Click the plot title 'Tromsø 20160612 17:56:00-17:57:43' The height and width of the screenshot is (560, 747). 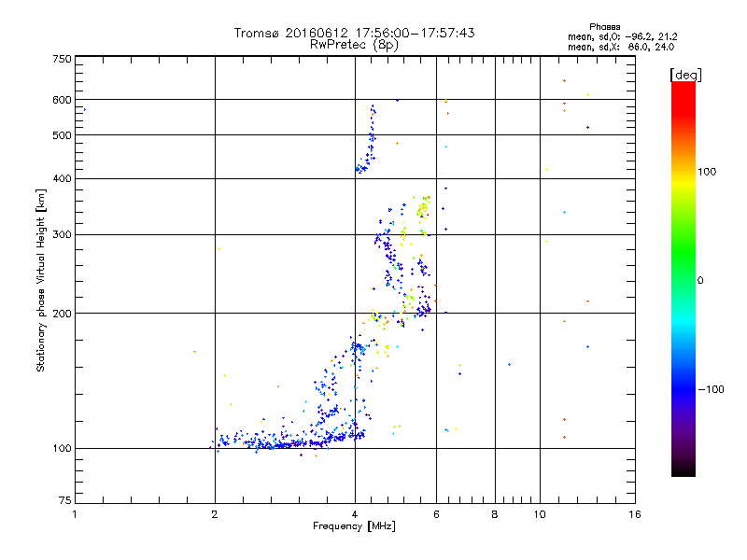click(354, 33)
